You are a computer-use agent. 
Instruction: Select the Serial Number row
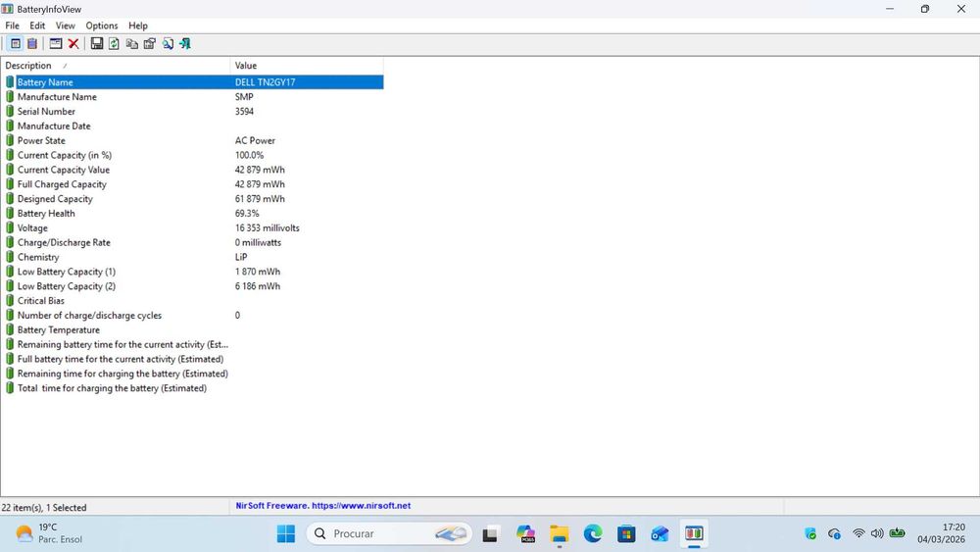tap(194, 111)
